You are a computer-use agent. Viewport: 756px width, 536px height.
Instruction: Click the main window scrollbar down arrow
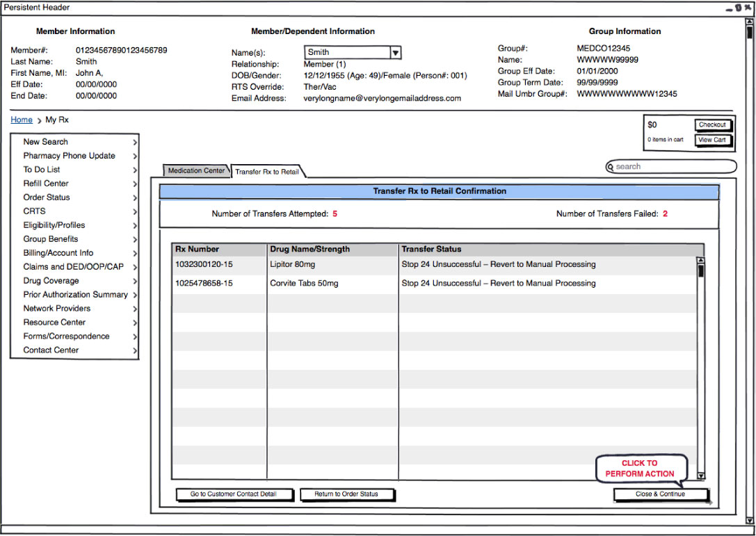(x=749, y=521)
